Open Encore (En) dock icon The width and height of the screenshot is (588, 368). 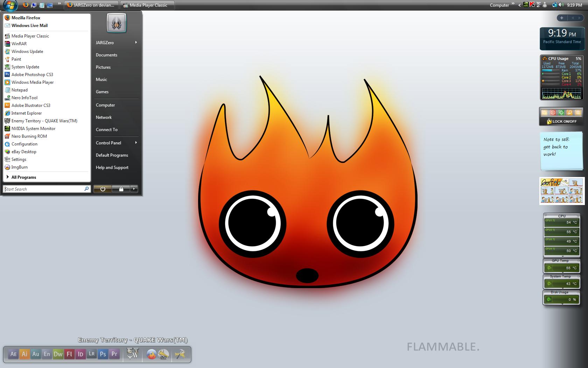click(x=47, y=354)
